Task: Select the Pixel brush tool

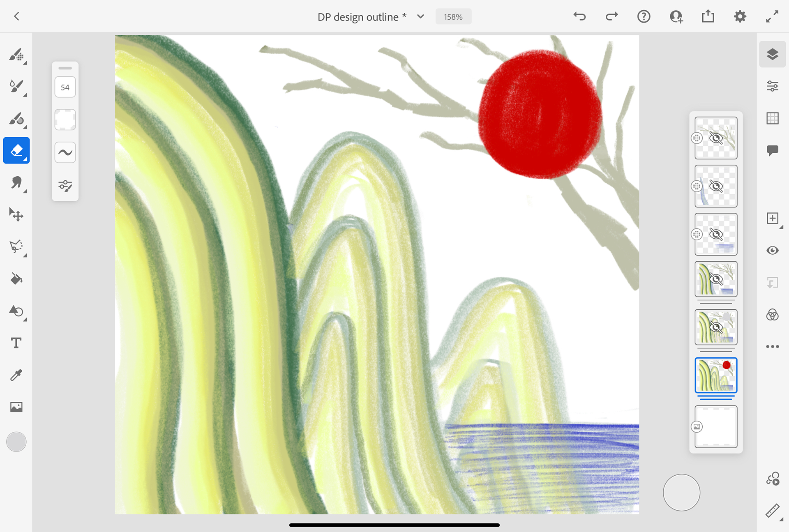Action: point(16,55)
